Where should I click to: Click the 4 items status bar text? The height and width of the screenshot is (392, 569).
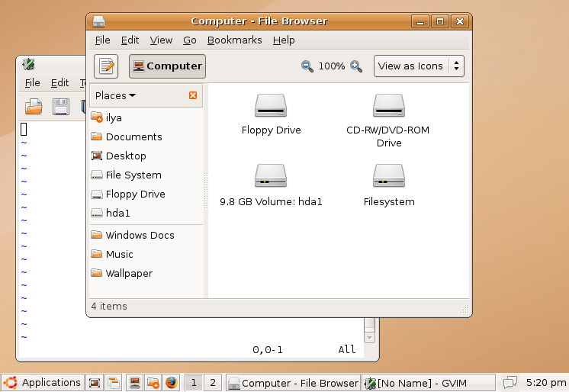[x=109, y=307]
